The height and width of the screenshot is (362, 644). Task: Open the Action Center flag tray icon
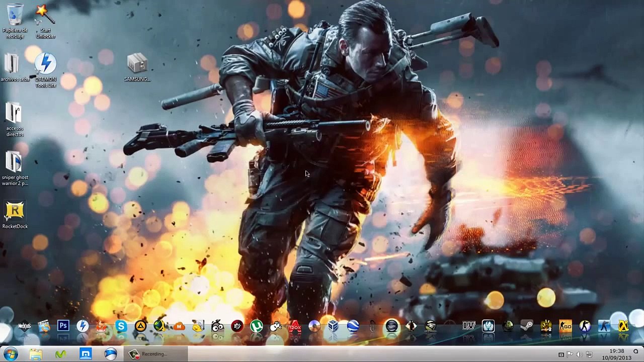tap(570, 354)
